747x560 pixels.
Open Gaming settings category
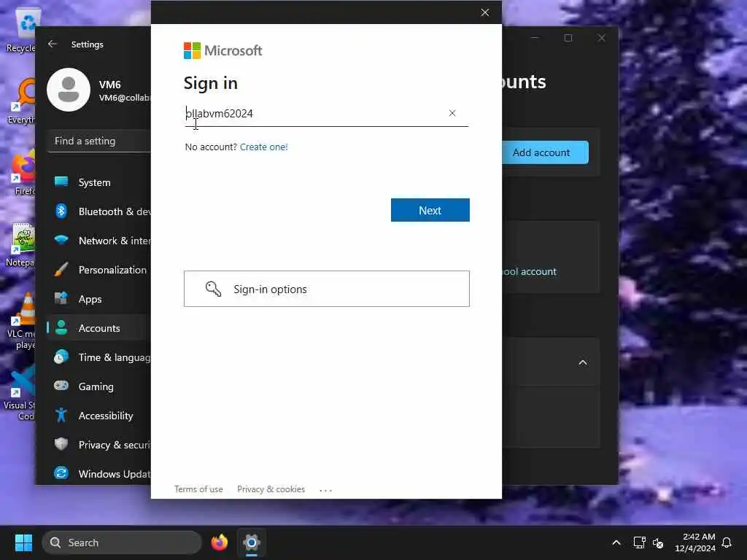(x=99, y=386)
